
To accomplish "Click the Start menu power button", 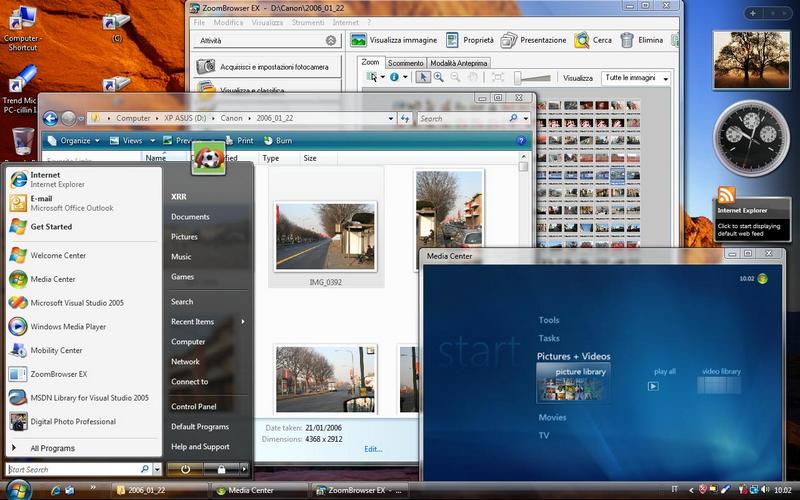I will (x=185, y=468).
